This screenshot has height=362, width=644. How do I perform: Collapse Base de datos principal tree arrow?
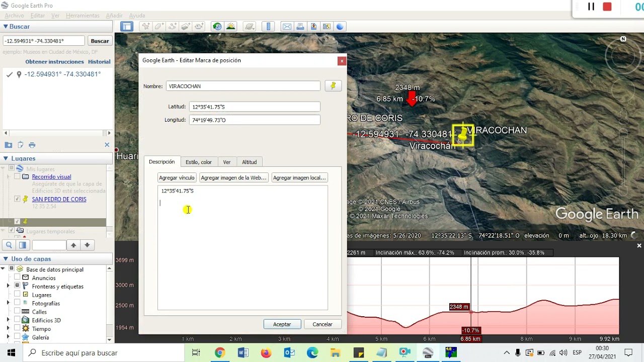pos(3,269)
